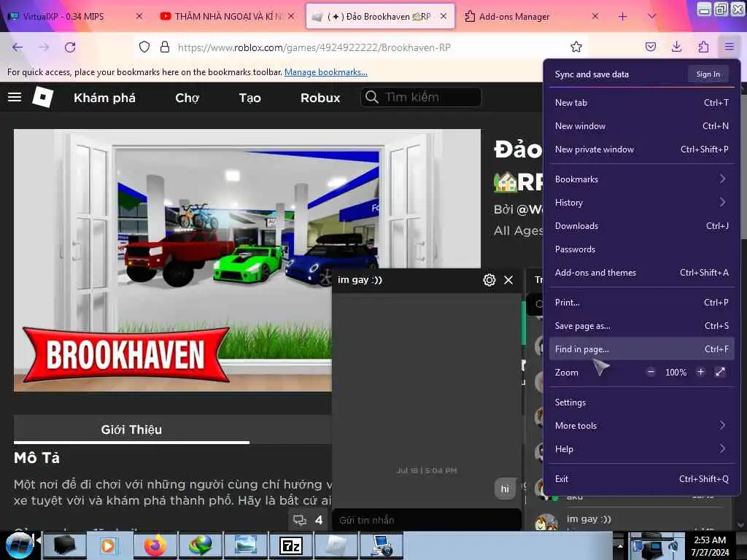Go back to the previous page
The width and height of the screenshot is (747, 560).
tap(18, 47)
